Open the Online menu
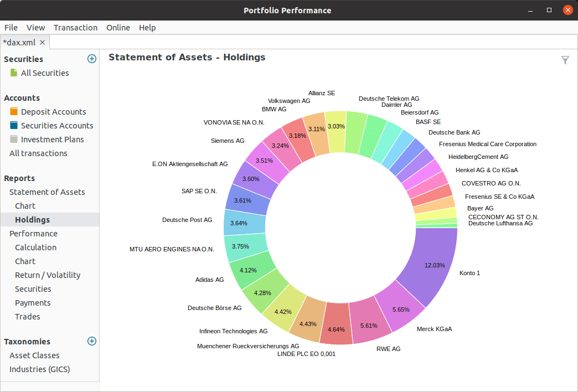 pos(118,27)
